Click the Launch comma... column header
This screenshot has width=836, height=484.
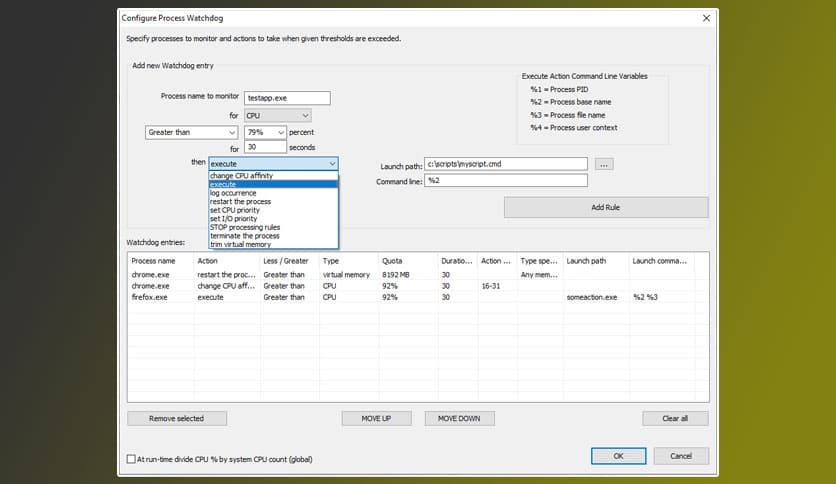[x=662, y=261]
